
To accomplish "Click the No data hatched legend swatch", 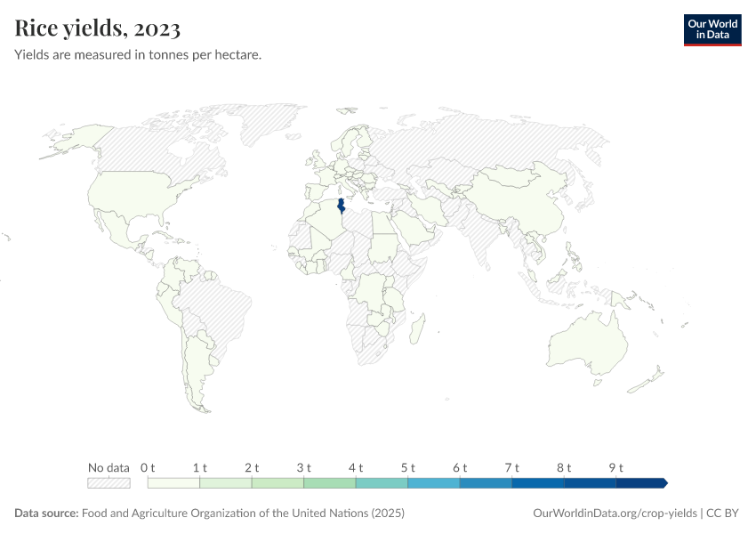I will pyautogui.click(x=109, y=483).
